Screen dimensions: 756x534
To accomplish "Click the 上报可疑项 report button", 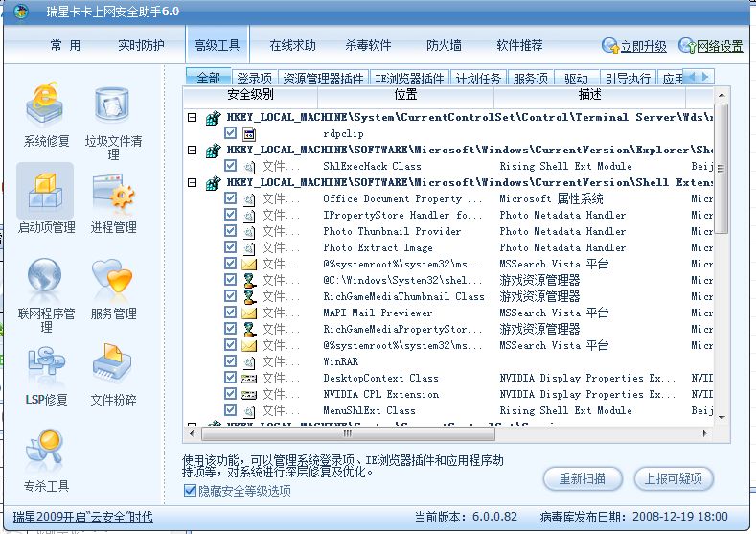I will (x=673, y=479).
